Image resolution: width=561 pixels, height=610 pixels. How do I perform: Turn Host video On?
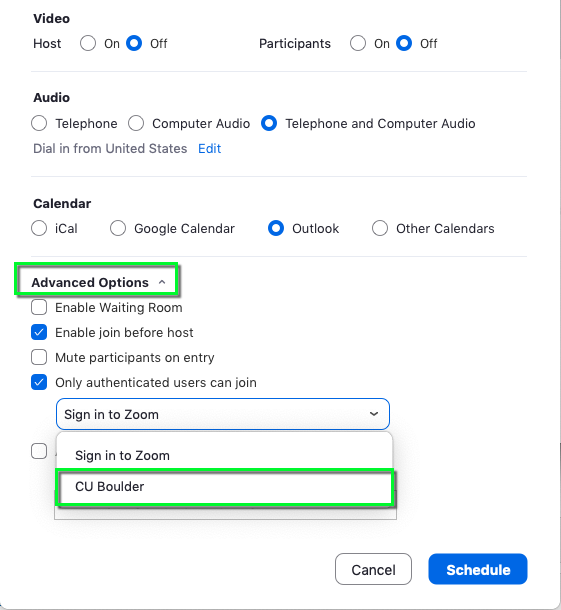click(x=88, y=43)
